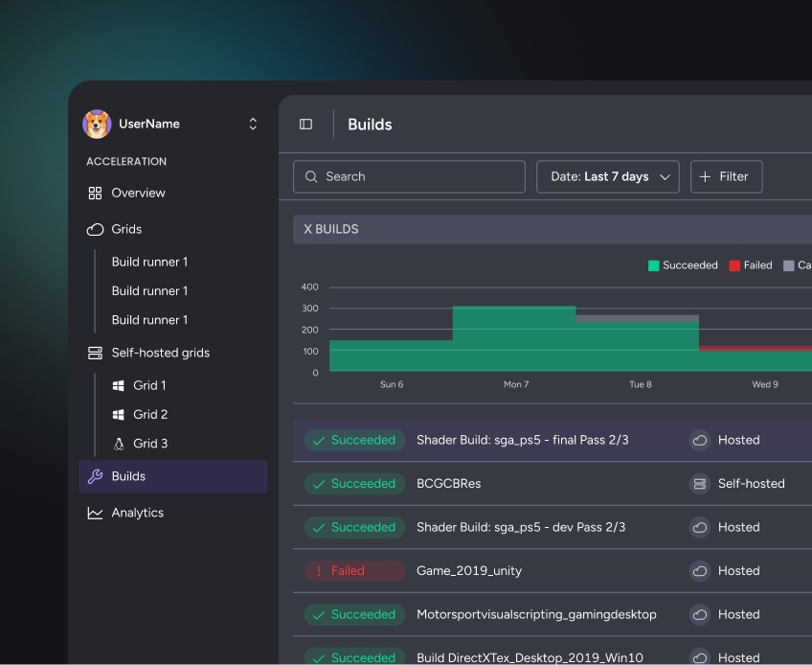This screenshot has width=812, height=665.
Task: Click the Windows icon beside Grid 2
Action: tap(119, 415)
